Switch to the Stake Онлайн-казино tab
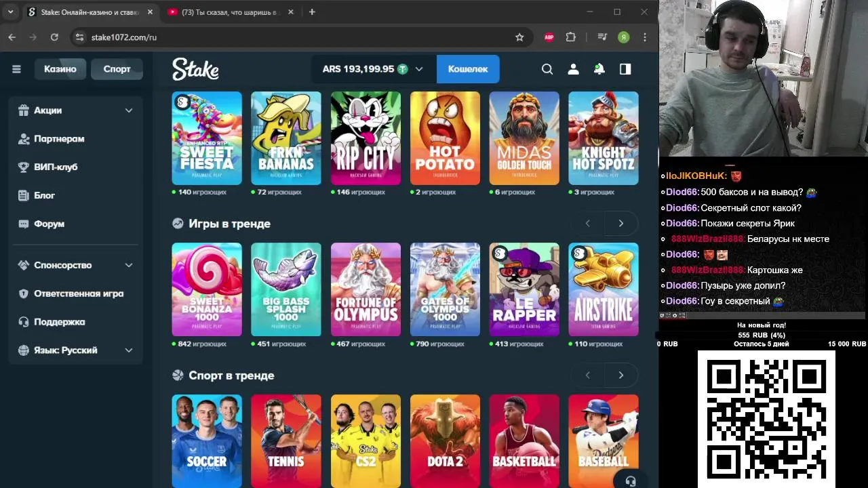 (90, 12)
